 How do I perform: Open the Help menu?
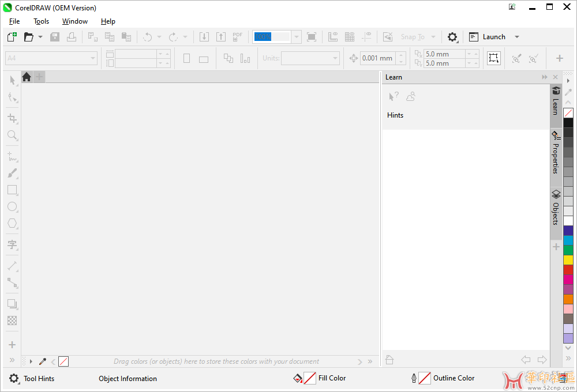[108, 21]
